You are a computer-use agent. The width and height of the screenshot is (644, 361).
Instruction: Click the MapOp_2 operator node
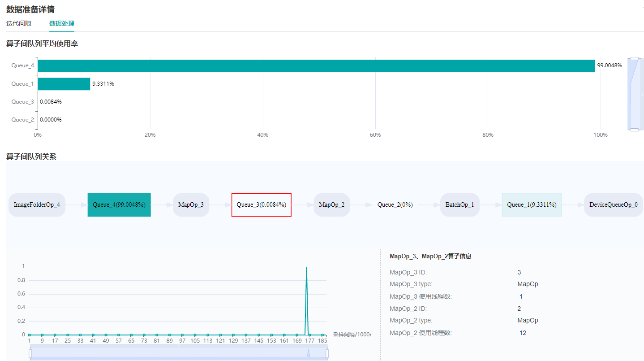[x=331, y=205]
